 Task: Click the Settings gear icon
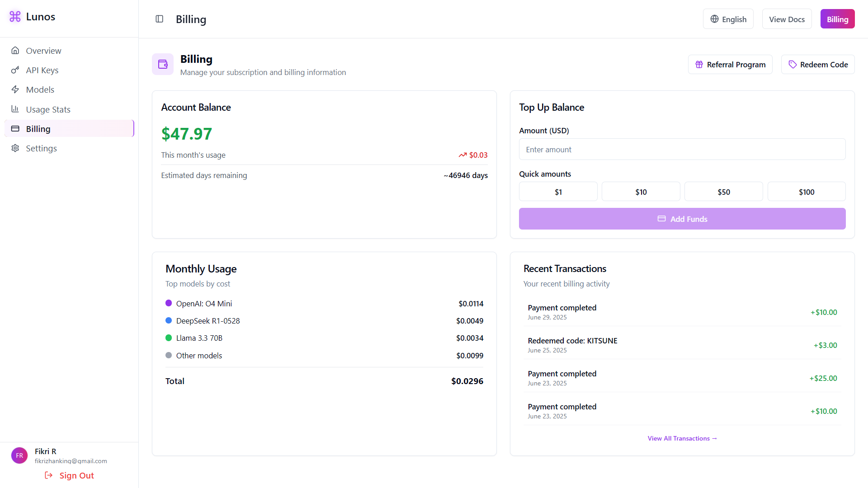click(x=15, y=148)
